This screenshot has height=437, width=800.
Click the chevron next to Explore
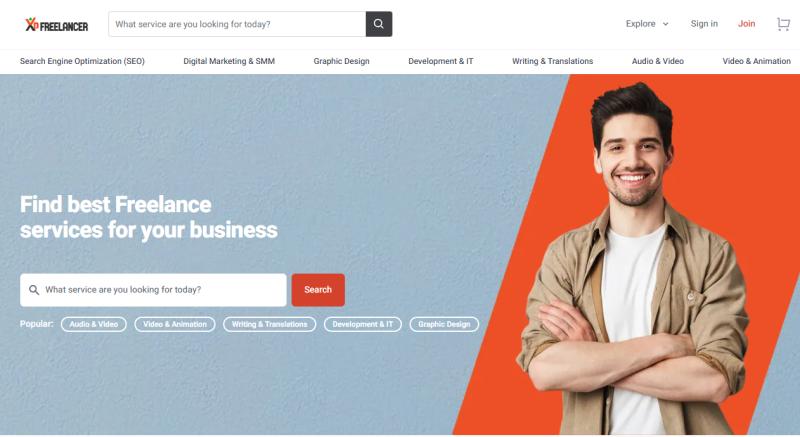665,24
